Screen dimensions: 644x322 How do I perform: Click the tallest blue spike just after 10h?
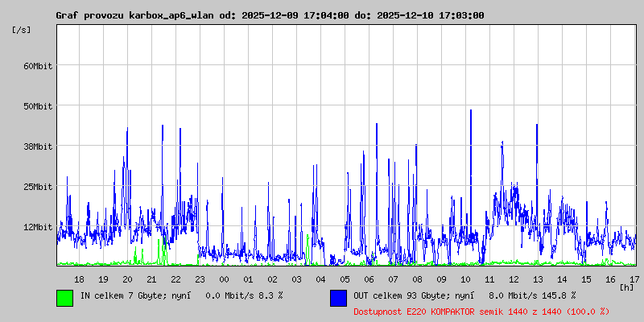point(471,172)
